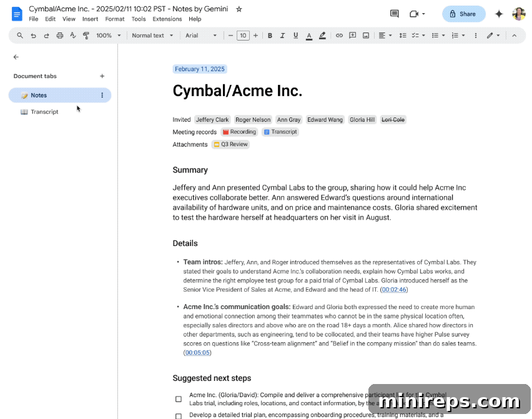
Task: Close the document tabs sidebar arrow
Action: [16, 57]
